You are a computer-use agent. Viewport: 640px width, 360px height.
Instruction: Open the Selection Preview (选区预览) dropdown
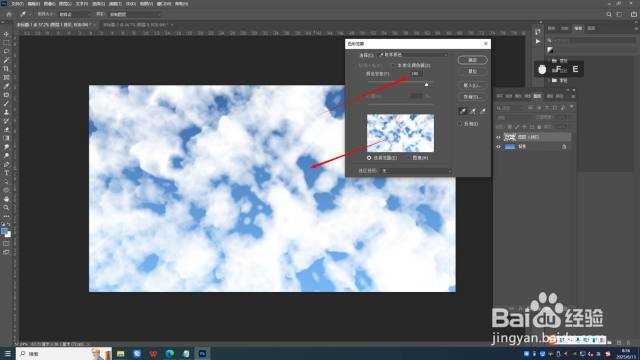[x=416, y=171]
